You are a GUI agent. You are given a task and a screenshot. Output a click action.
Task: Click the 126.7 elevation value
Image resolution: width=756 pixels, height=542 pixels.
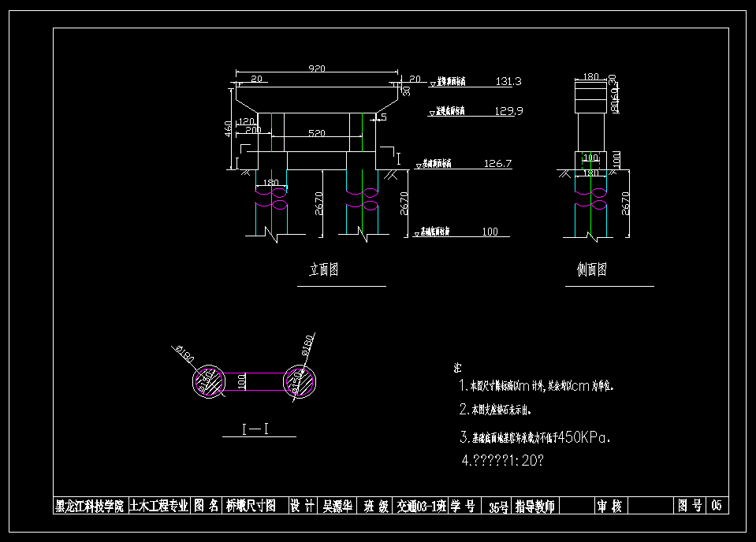[x=498, y=164]
